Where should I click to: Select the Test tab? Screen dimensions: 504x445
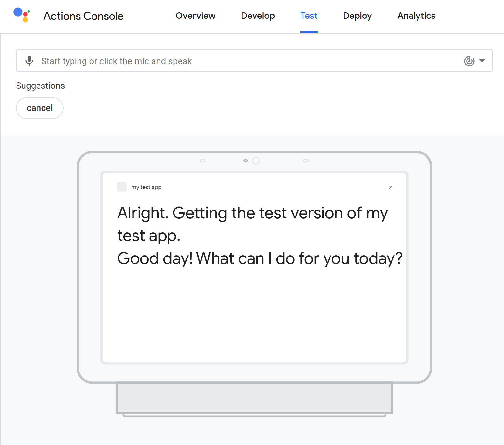pos(309,16)
